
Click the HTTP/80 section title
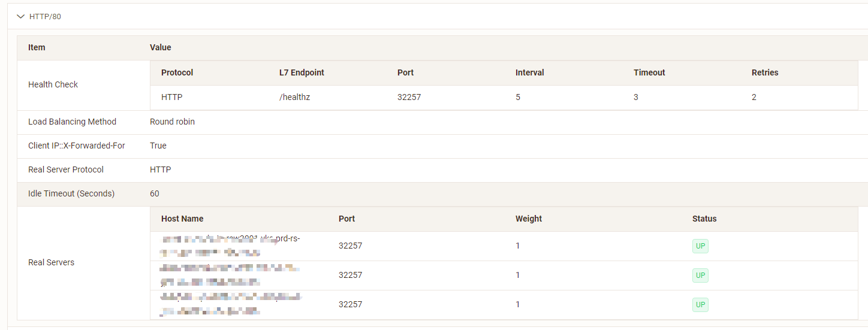pos(45,17)
